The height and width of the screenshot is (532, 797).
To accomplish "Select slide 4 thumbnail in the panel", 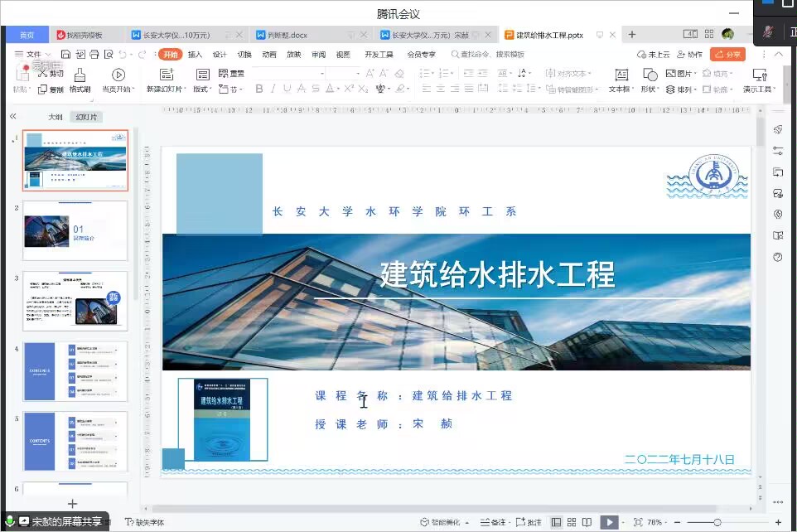I will coord(75,371).
